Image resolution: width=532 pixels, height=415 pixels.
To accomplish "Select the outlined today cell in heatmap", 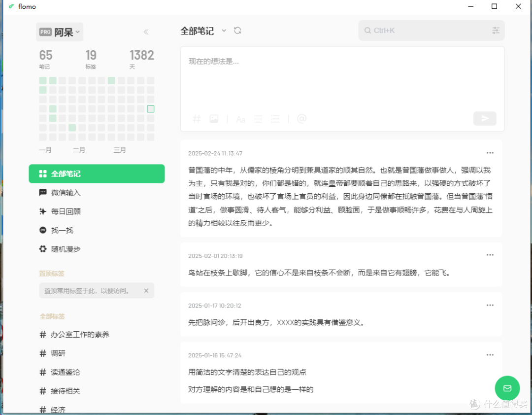I will [151, 108].
